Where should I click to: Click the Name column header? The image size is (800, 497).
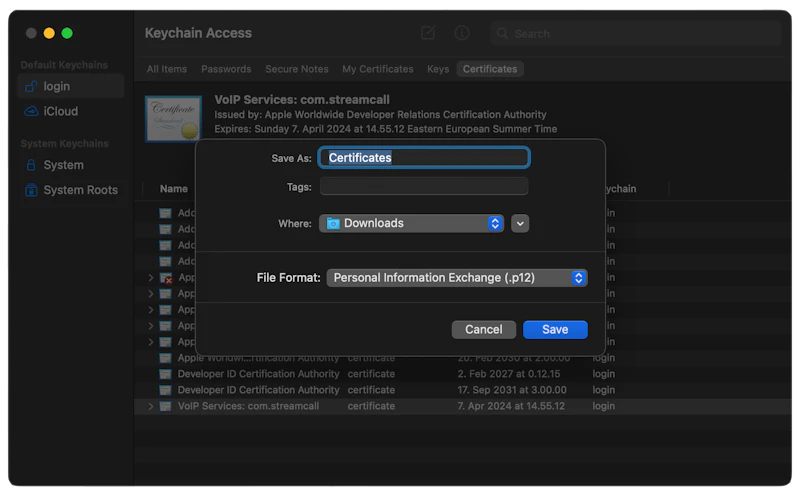click(x=174, y=189)
